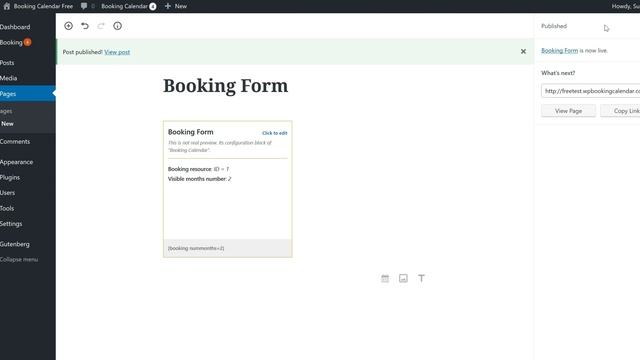
Task: Click the View Page button
Action: tap(568, 111)
